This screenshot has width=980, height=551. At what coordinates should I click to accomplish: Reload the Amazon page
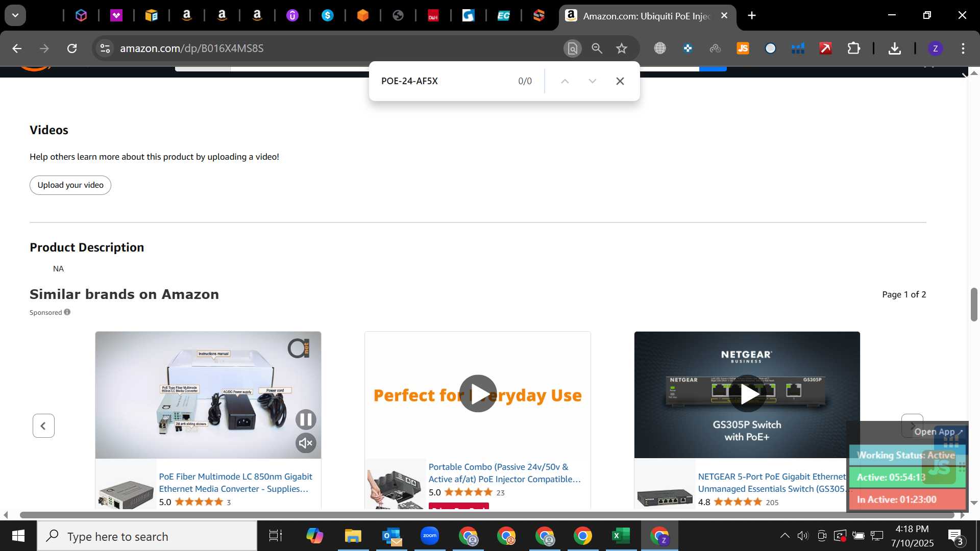pyautogui.click(x=72, y=48)
